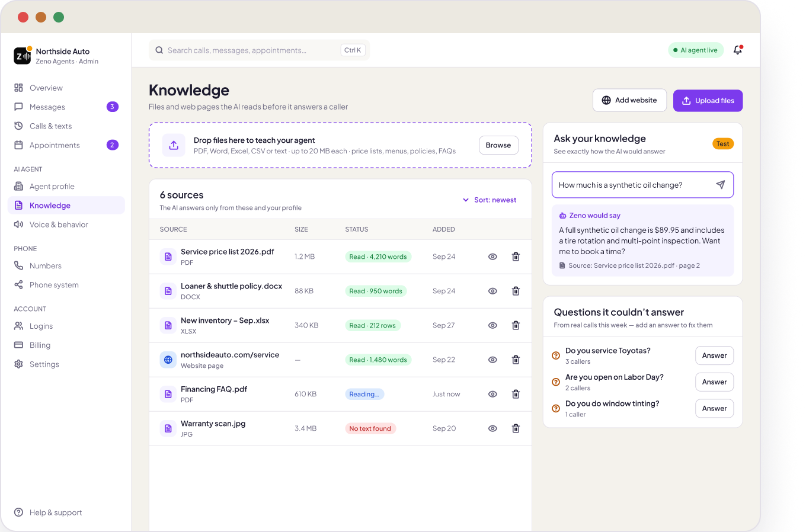Click trash icon for New inventory – Sep.xlsx
This screenshot has height=532, width=806.
pos(516,325)
